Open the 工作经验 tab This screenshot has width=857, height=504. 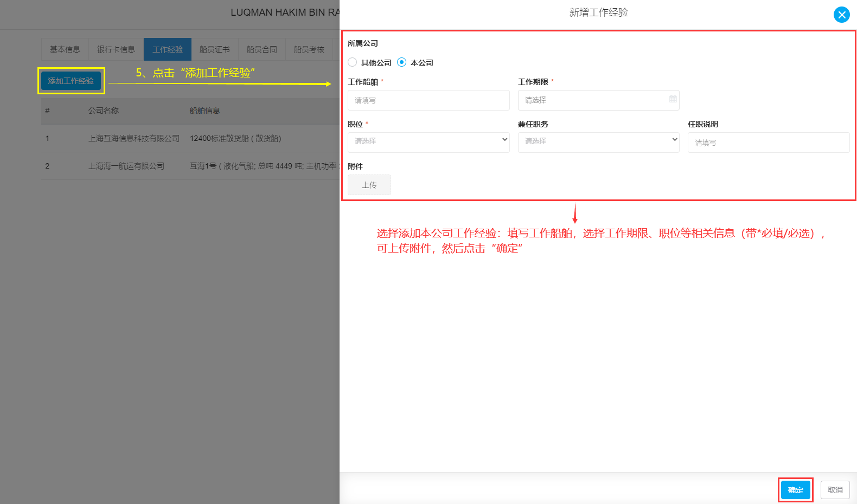click(168, 49)
